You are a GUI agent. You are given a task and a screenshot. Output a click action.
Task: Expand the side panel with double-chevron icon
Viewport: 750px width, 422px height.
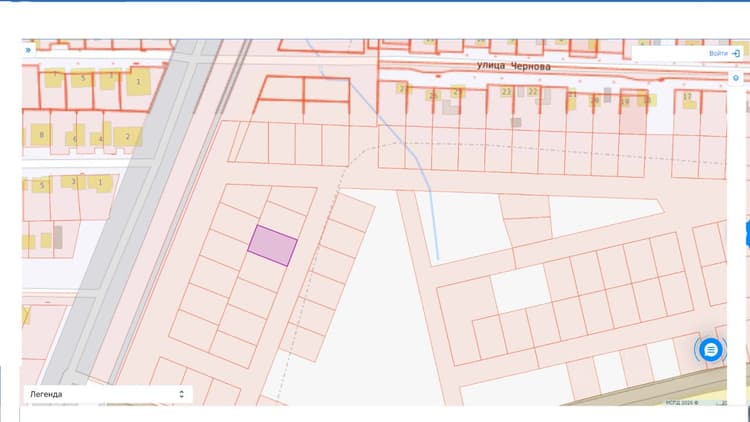28,50
